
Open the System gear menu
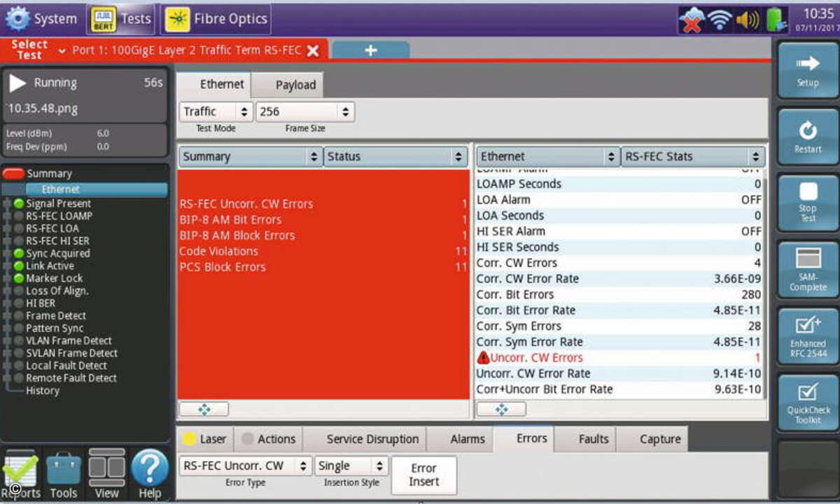point(41,19)
